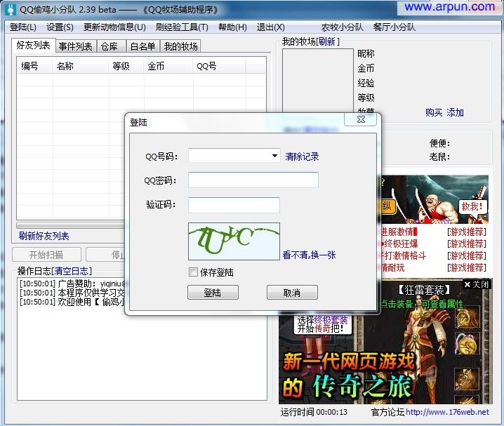Click the ad link ending 终极狂爆
Screen dimensions: 504x426
coord(399,244)
